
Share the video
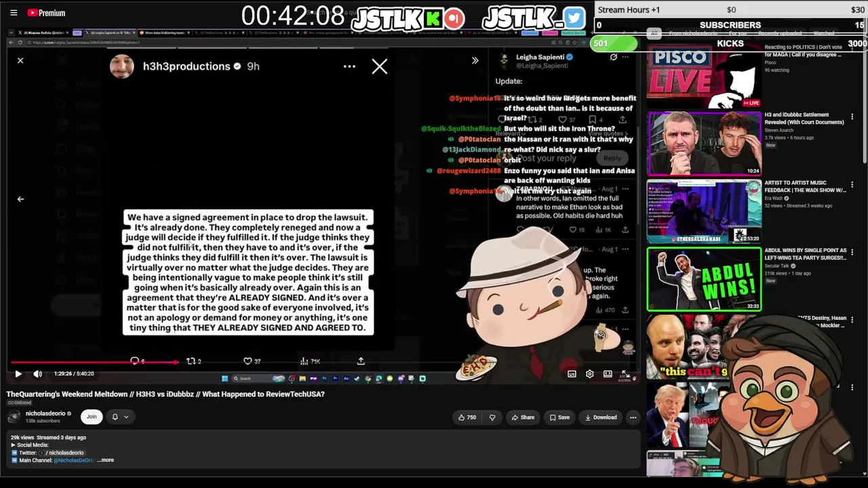pos(523,418)
